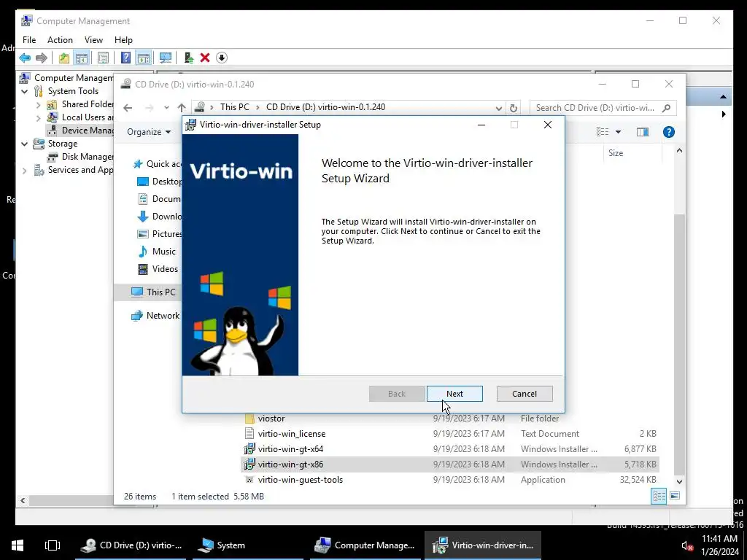The width and height of the screenshot is (747, 560).
Task: Click the Explorer file list scroll-down arrow
Action: coord(679,481)
